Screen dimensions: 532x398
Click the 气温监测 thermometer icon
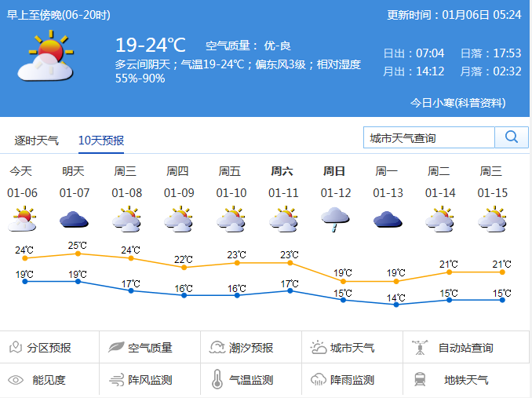click(217, 380)
